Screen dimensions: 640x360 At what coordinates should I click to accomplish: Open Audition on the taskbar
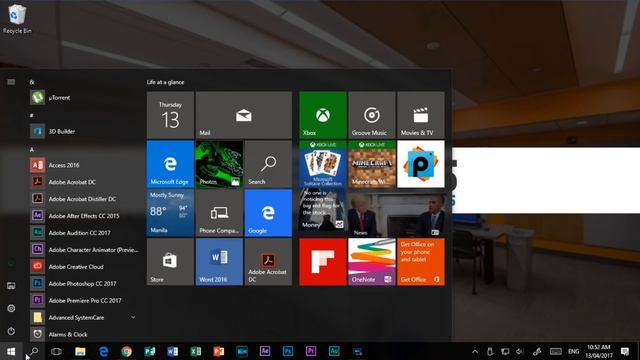tap(334, 351)
